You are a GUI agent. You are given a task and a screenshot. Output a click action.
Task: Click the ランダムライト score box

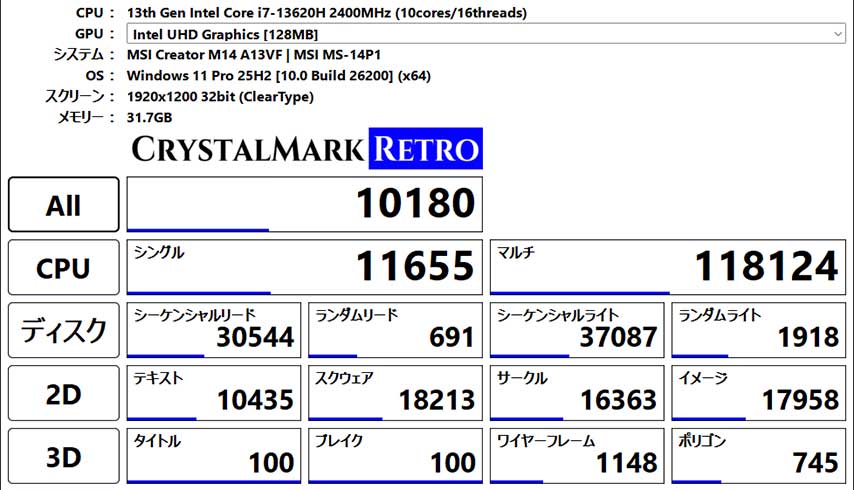pos(758,330)
